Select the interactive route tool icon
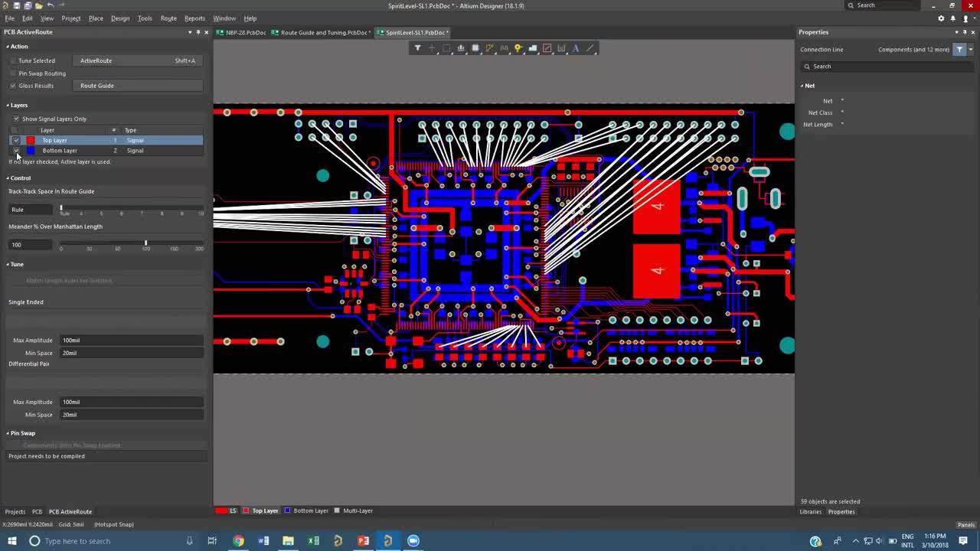The height and width of the screenshot is (551, 980). [x=489, y=48]
